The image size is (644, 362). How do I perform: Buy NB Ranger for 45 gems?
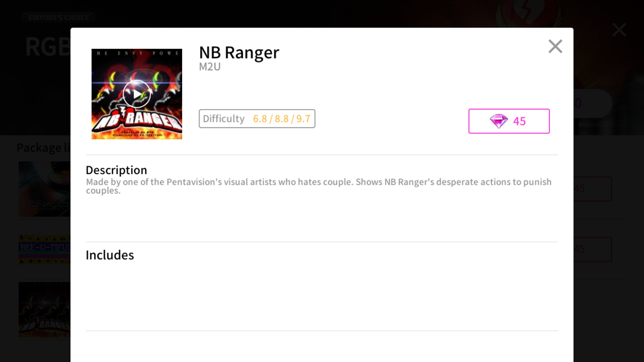[x=509, y=121]
